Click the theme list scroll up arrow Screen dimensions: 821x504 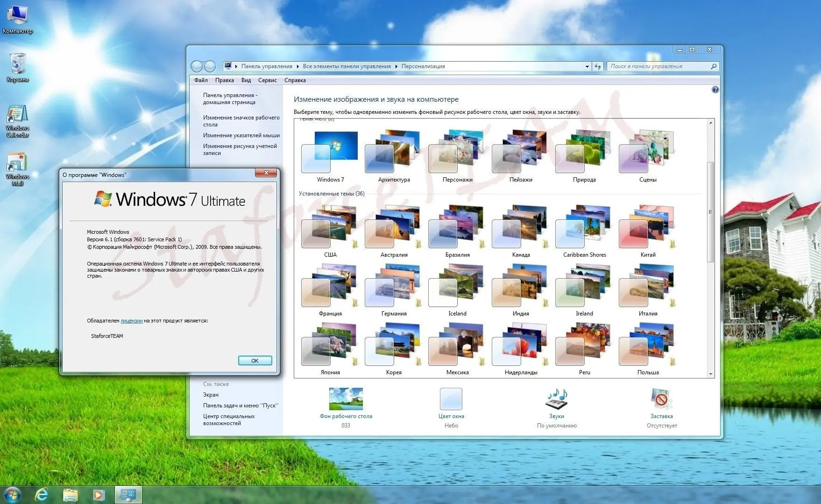711,123
